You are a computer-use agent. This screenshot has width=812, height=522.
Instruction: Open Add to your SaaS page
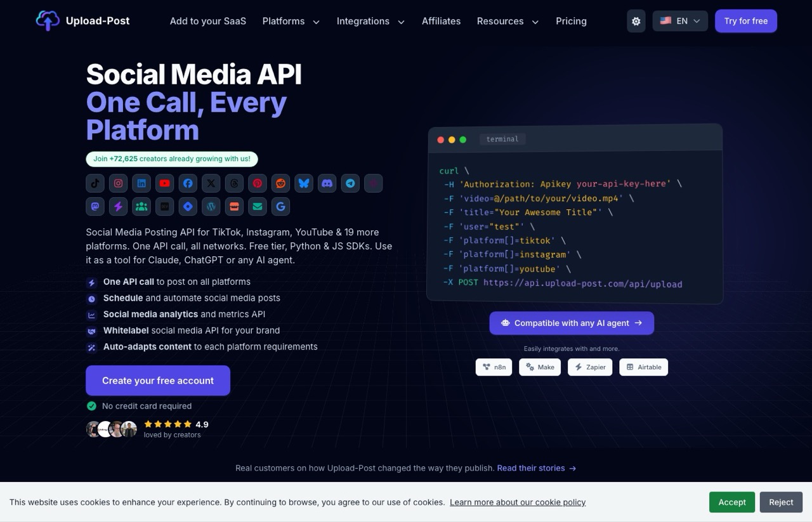208,21
